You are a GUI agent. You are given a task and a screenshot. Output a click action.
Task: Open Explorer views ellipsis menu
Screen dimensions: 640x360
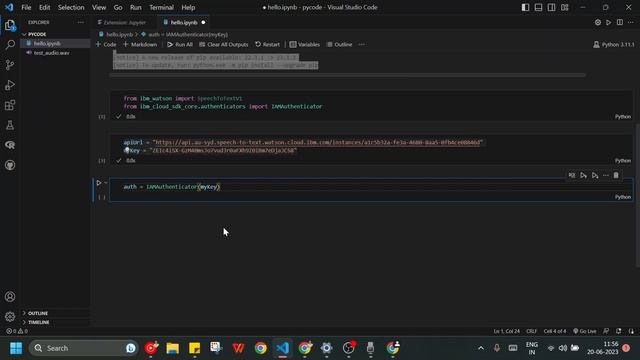click(x=80, y=22)
